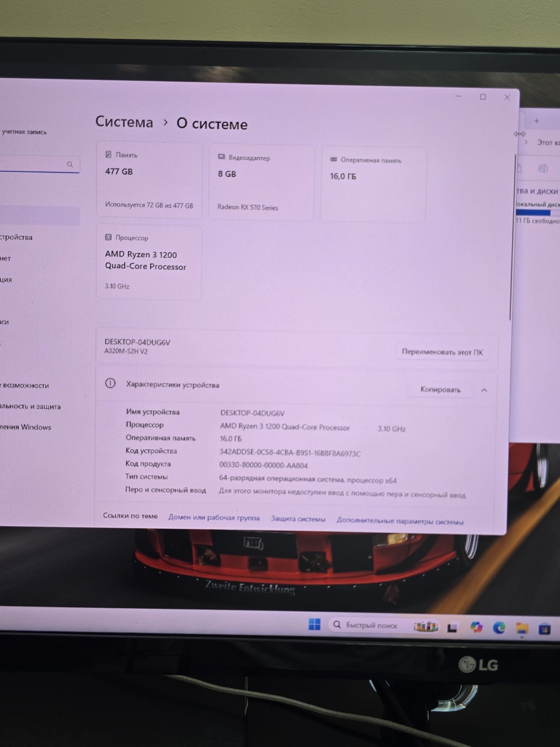The image size is (560, 747).
Task: Click the '477 GB' storage value
Action: click(x=119, y=171)
